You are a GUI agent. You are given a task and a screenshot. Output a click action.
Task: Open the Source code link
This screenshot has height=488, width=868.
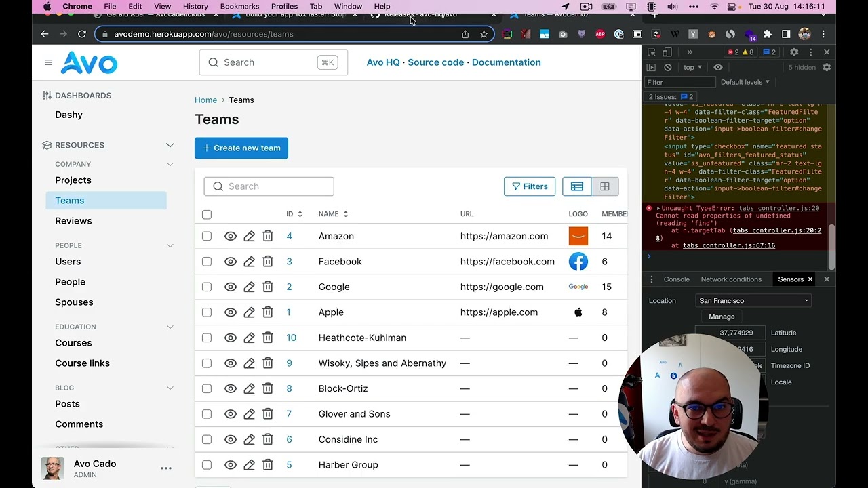pyautogui.click(x=435, y=62)
